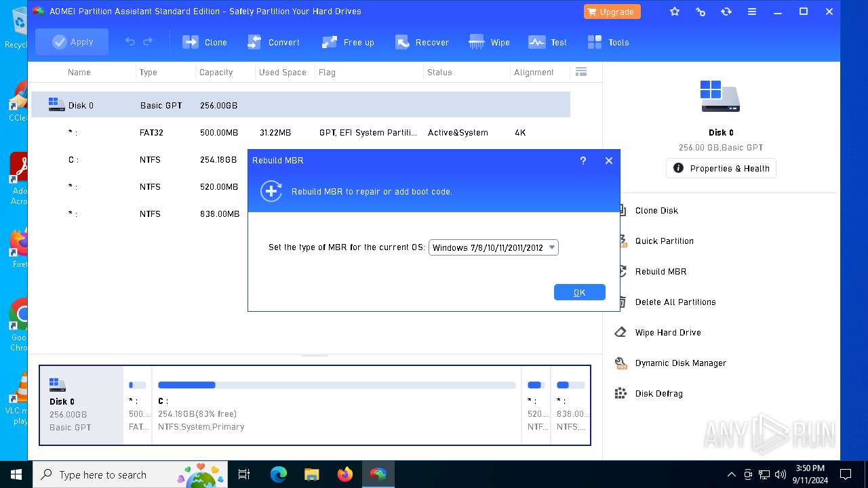Click the Redo arrow icon

(x=148, y=42)
